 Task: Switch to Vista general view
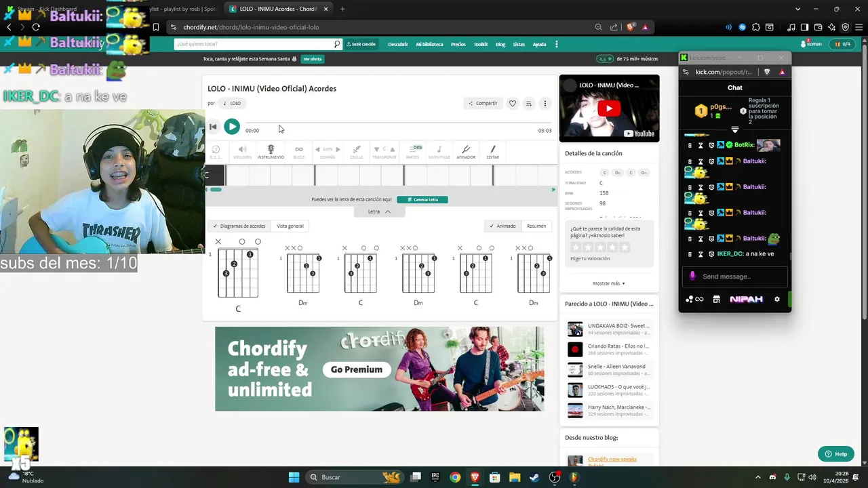(x=290, y=226)
